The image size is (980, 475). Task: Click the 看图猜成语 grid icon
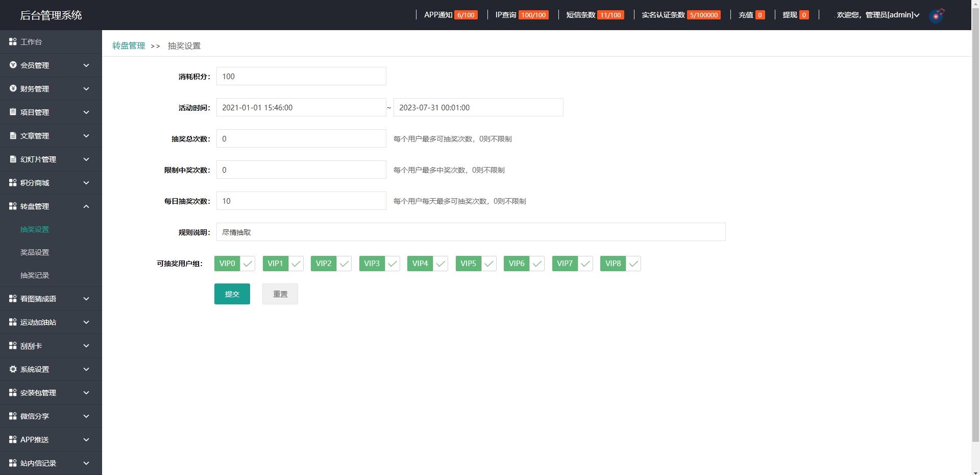point(13,298)
